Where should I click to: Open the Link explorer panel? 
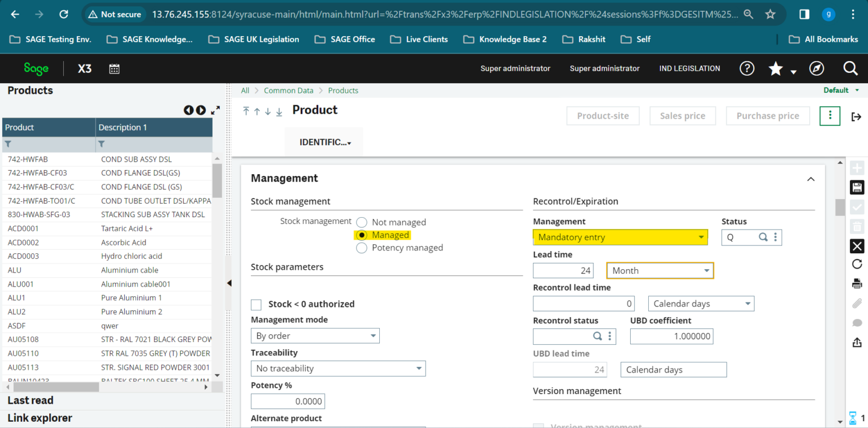(x=40, y=418)
